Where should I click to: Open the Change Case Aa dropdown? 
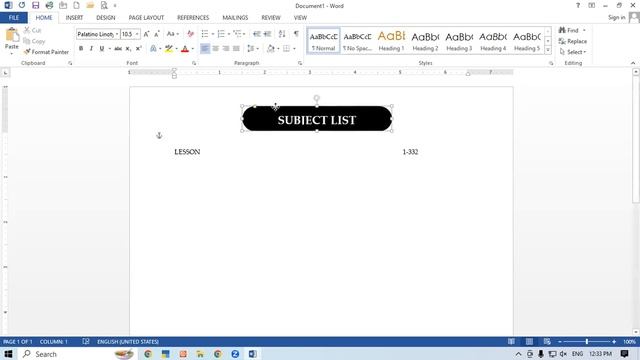173,34
